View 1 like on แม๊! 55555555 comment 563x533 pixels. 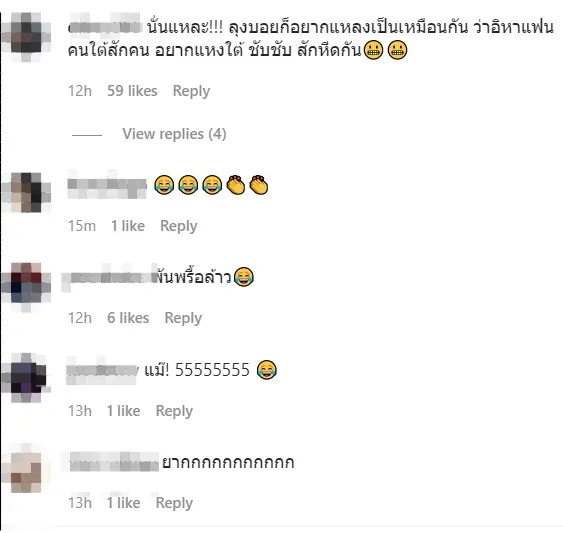[124, 411]
